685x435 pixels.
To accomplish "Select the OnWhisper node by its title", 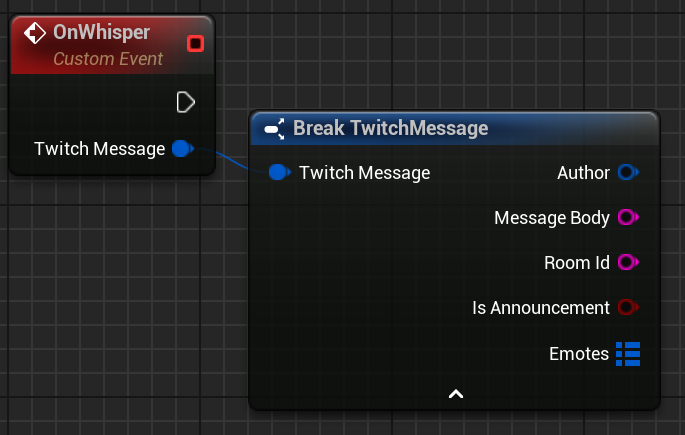I will pyautogui.click(x=101, y=33).
